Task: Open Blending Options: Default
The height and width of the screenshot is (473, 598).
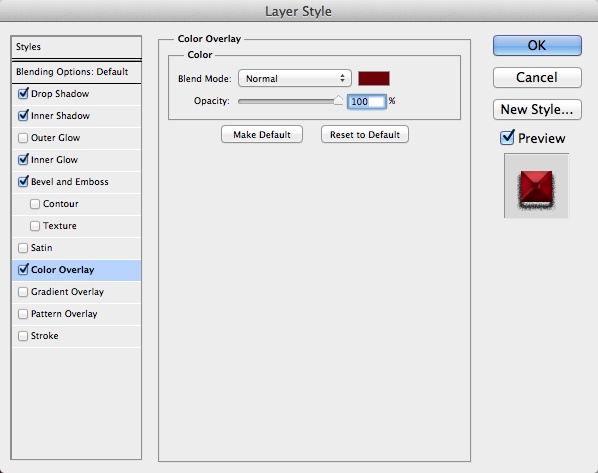Action: point(77,72)
